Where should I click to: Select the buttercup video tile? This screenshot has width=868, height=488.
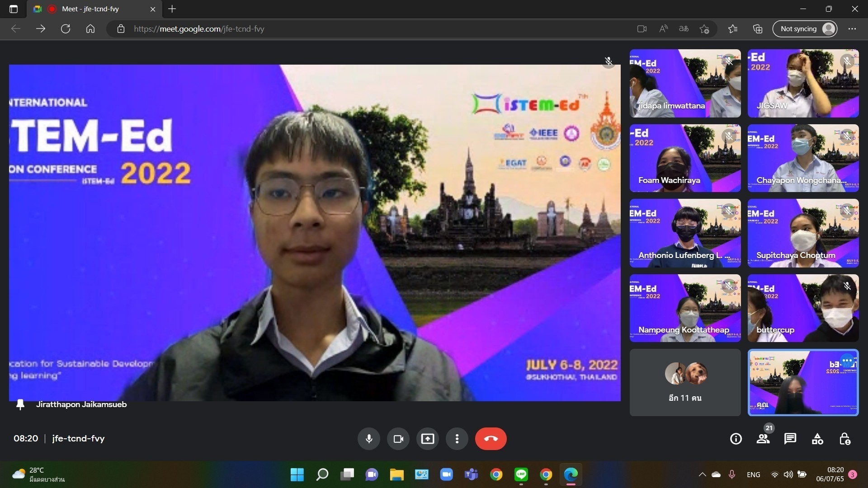(x=803, y=308)
